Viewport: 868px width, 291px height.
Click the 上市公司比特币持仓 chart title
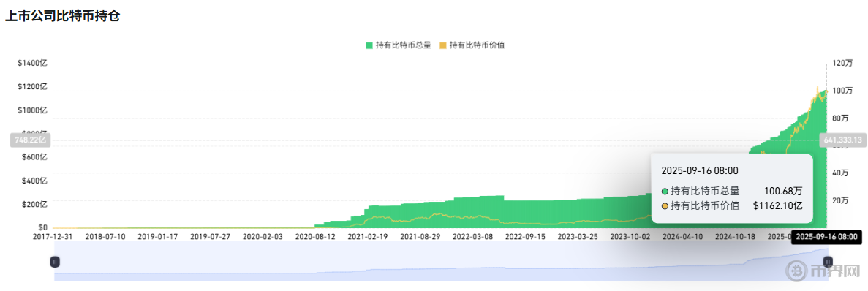[x=63, y=16]
